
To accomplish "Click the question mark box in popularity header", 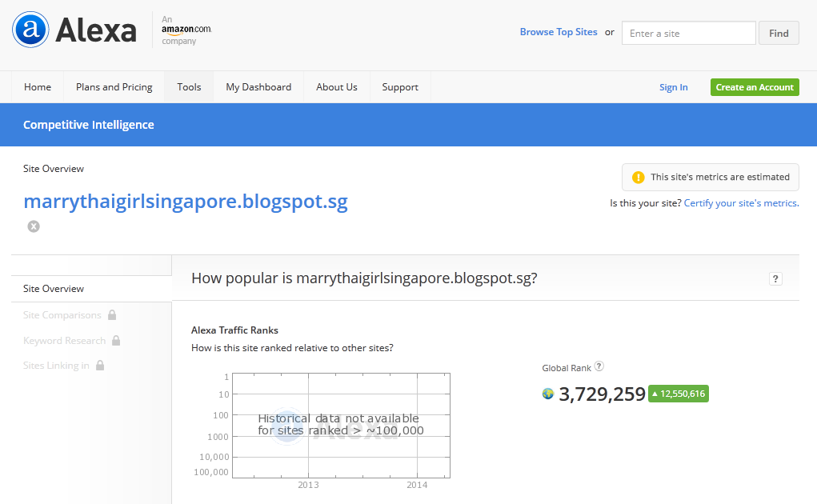I will [x=775, y=279].
